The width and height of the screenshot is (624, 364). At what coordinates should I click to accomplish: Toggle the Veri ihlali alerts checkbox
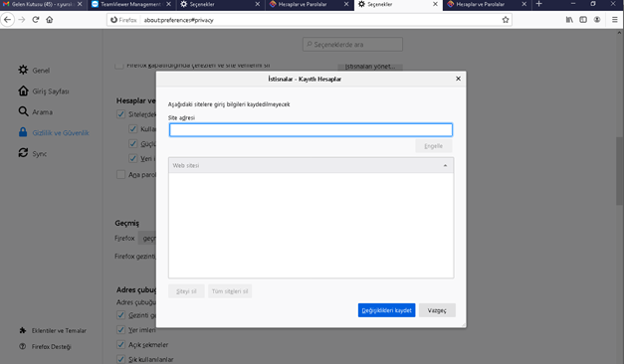pos(133,158)
